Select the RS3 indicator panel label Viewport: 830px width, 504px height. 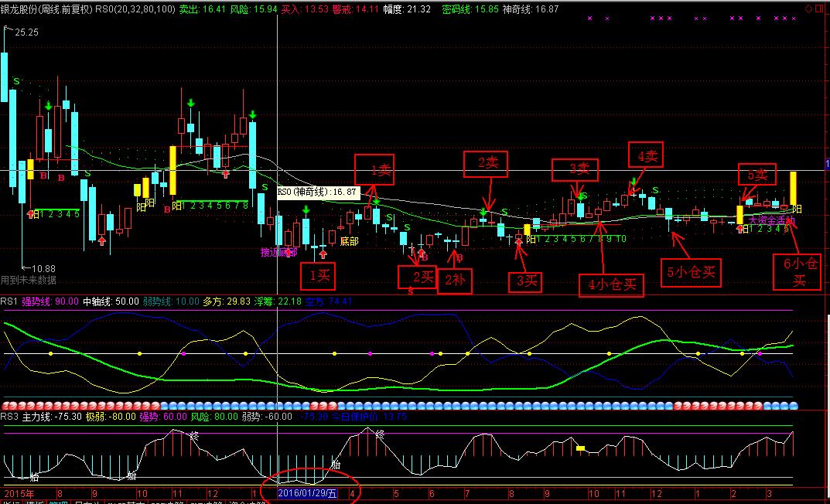tap(9, 417)
